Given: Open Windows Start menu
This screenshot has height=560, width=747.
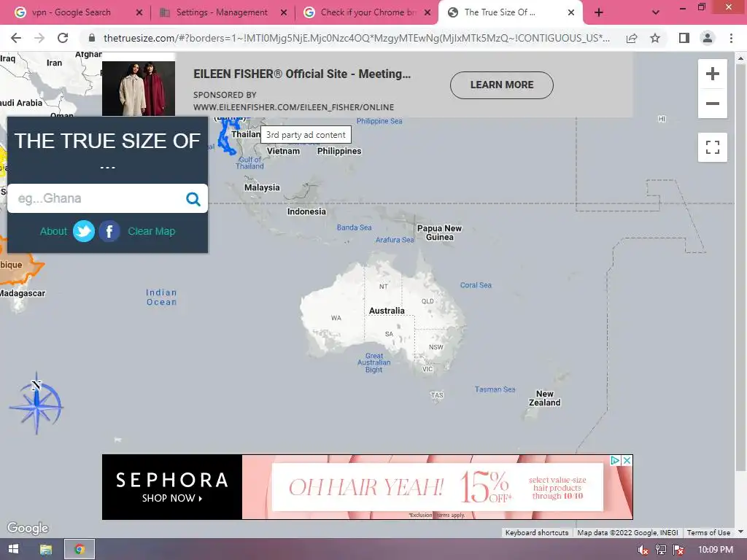Looking at the screenshot, I should coord(13,549).
